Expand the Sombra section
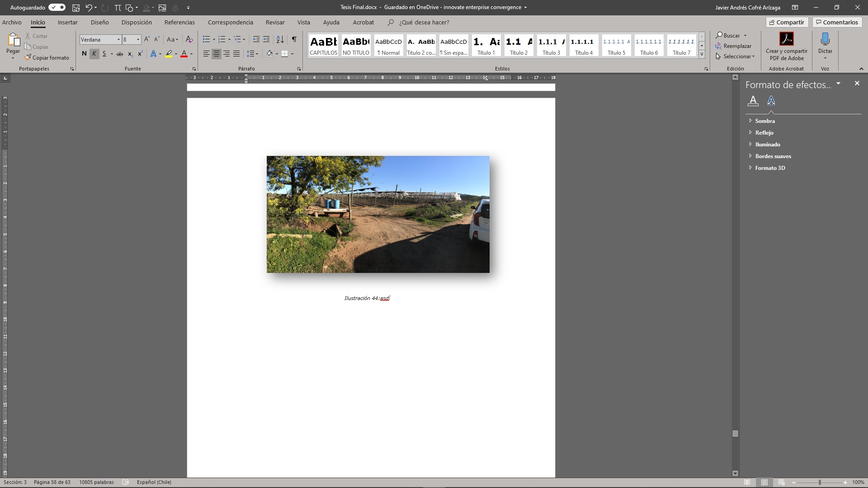The image size is (868, 488). point(764,121)
